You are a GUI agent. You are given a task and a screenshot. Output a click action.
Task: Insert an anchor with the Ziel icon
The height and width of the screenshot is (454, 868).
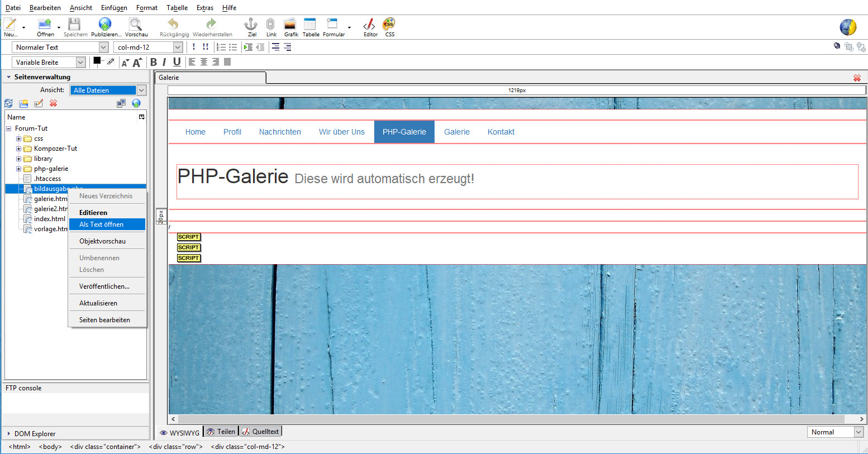tap(251, 24)
